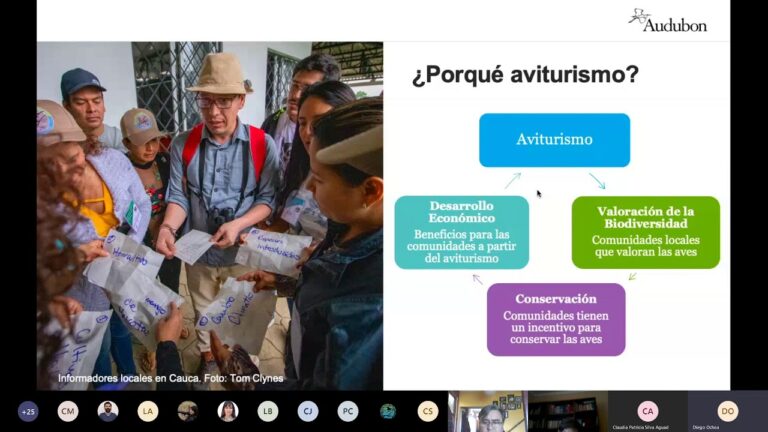Viewport: 768px width, 432px height.
Task: Select Diego Ochoa's DO avatar
Action: [x=727, y=411]
